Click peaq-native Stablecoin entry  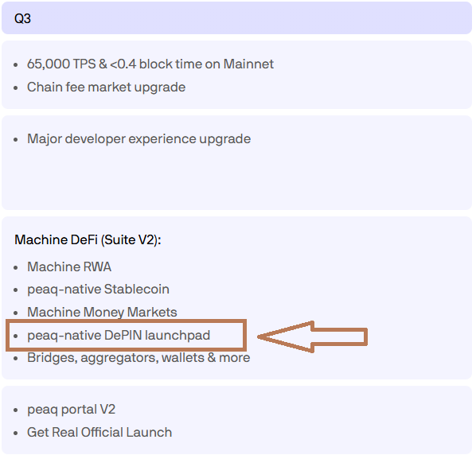pos(98,290)
